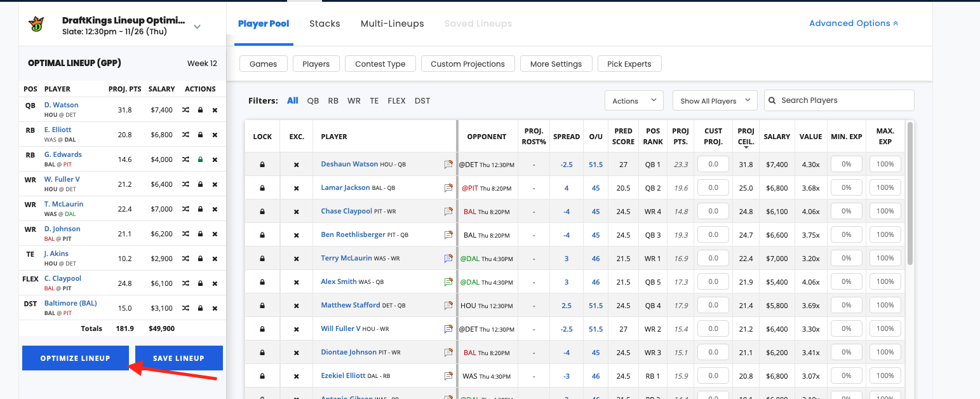Lock Terry McLaurin in player pool
Screen dimensions: 980x399
(262, 259)
